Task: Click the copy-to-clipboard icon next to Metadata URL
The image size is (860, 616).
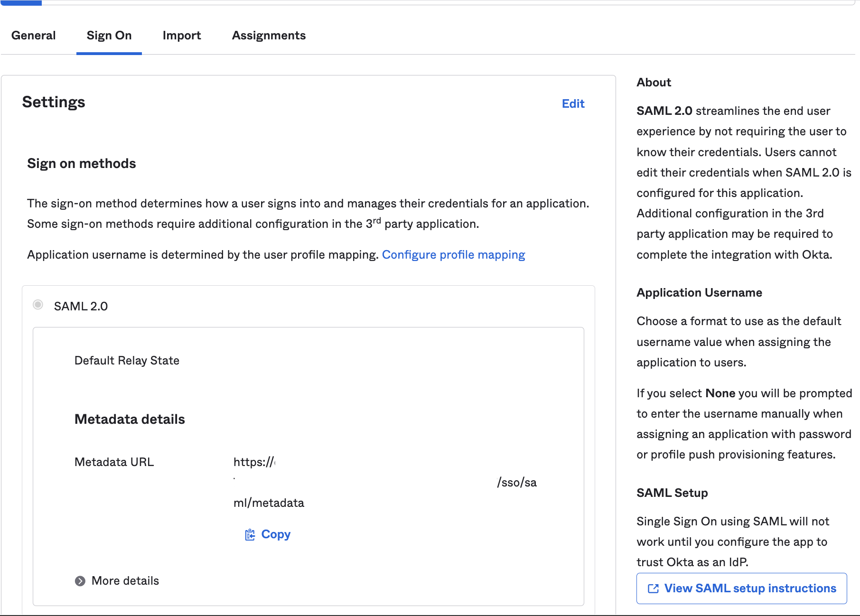Action: pyautogui.click(x=250, y=534)
